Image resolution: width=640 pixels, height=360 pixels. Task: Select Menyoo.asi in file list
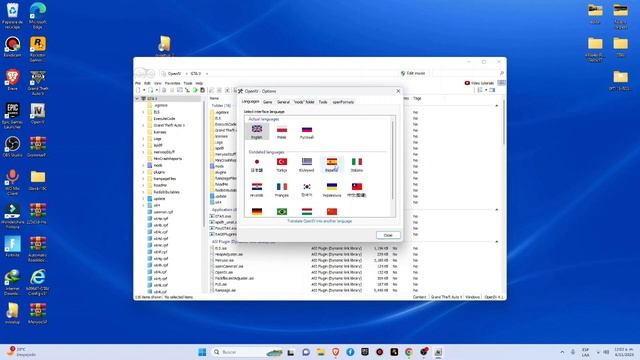pyautogui.click(x=224, y=260)
